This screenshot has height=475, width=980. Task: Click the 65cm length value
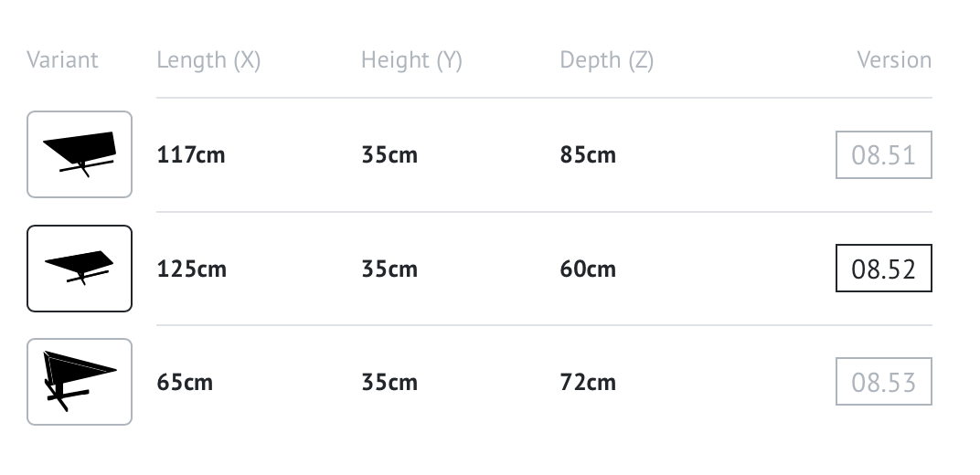coord(185,382)
